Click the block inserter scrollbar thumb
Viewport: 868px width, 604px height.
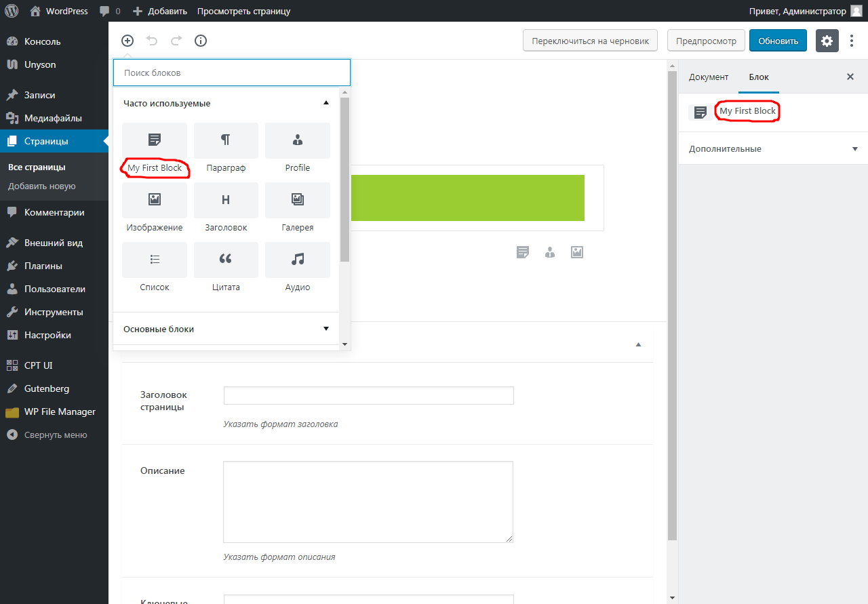tap(344, 180)
